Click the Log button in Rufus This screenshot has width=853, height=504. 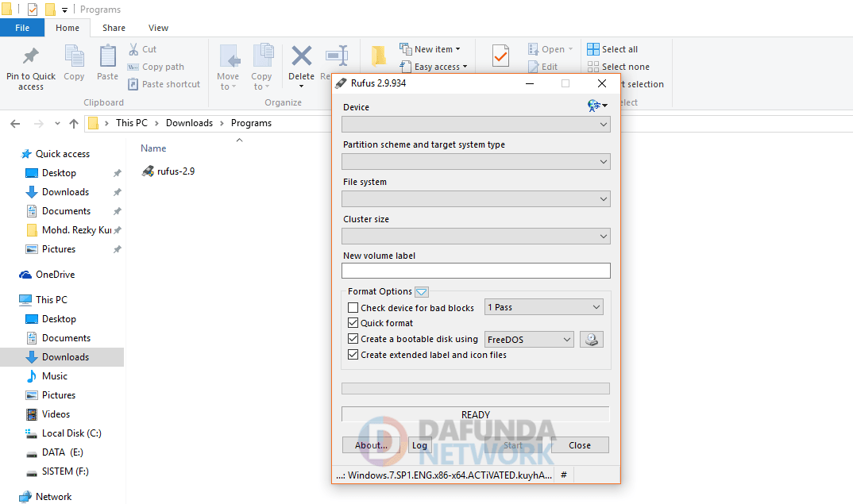419,445
